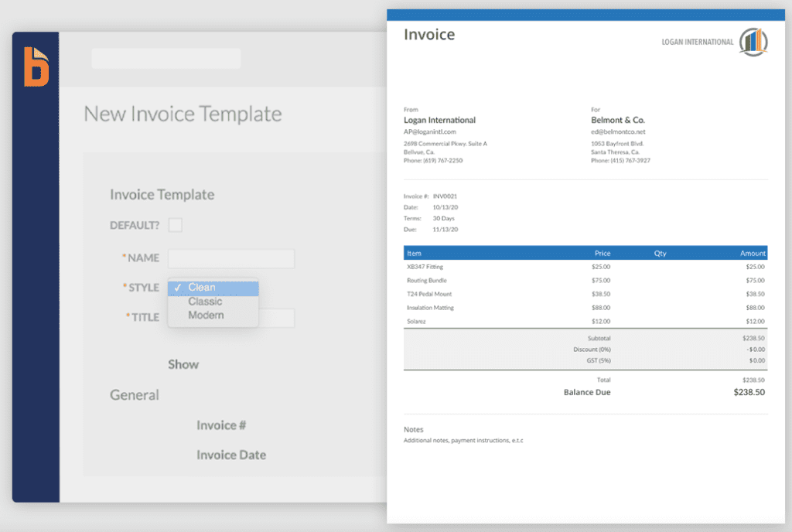Click the Logan International logo icon
Screen dimensions: 792x532
tap(753, 43)
